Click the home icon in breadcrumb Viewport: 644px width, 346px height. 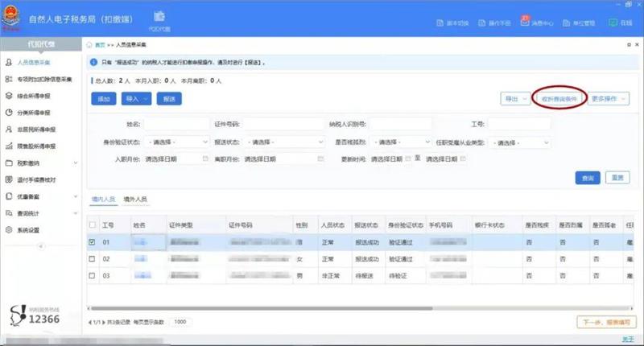coord(91,45)
